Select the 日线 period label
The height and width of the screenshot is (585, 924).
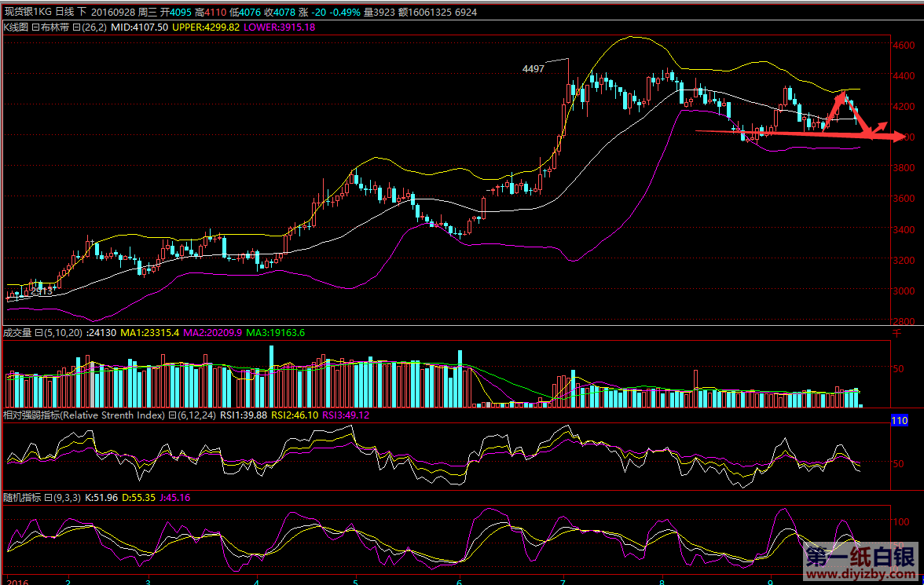click(64, 13)
